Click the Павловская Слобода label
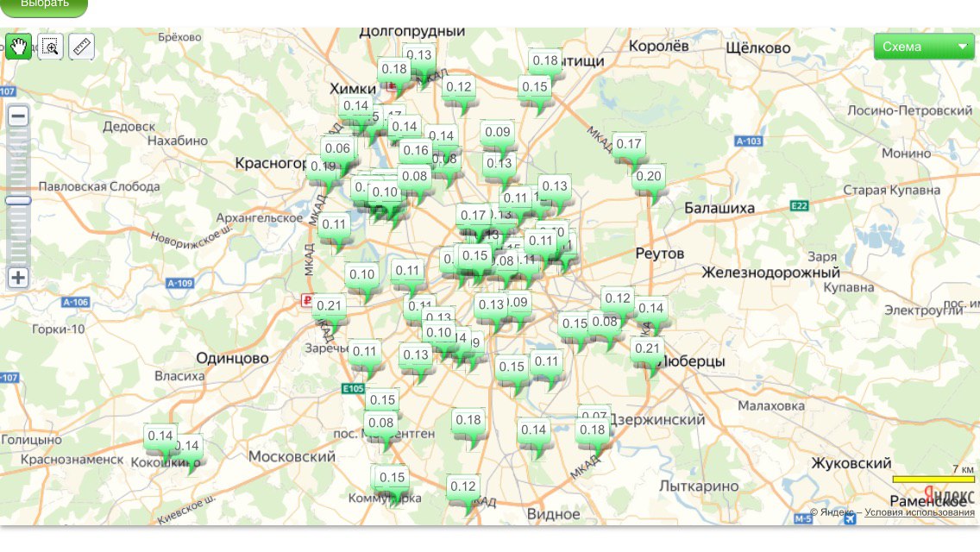This screenshot has height=552, width=980. 99,186
